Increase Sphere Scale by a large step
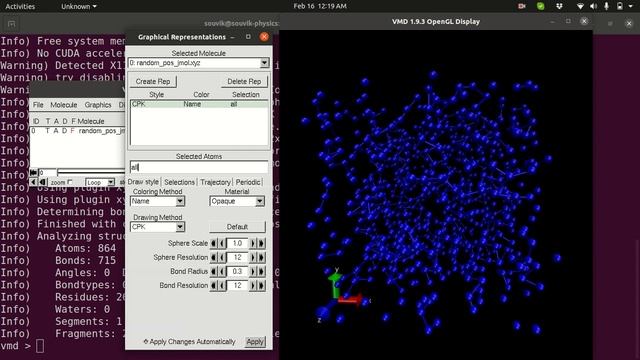 click(261, 243)
